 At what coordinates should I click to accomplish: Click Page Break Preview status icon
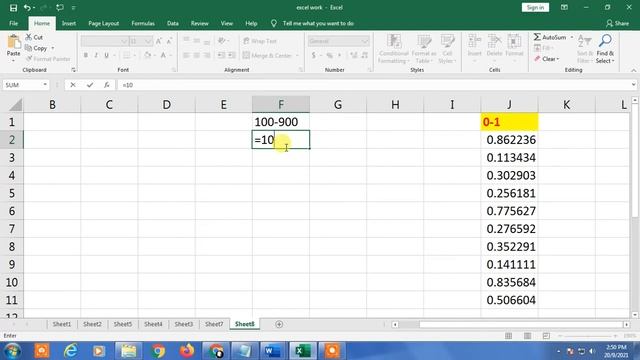coord(546,336)
